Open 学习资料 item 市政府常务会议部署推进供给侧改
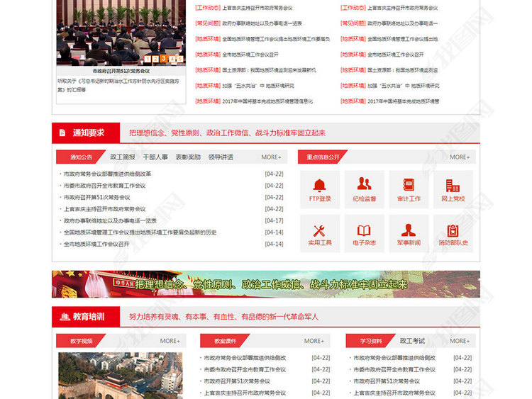 pos(394,358)
